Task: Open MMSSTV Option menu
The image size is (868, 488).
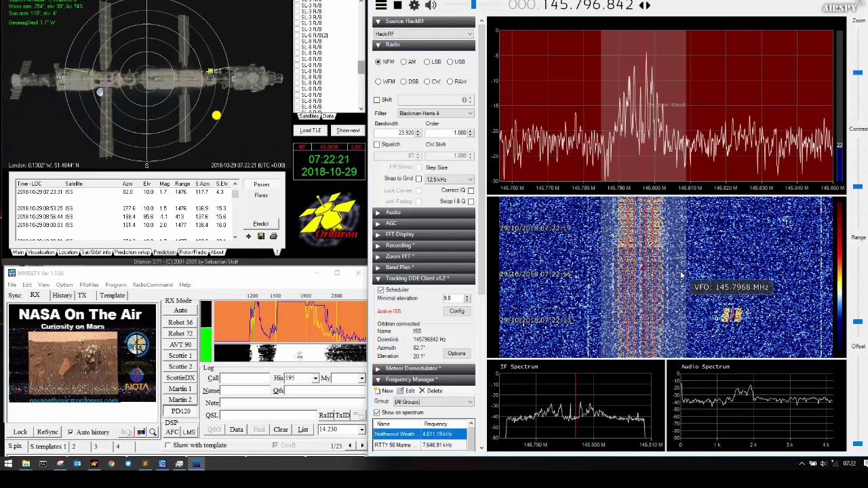Action: coord(64,285)
